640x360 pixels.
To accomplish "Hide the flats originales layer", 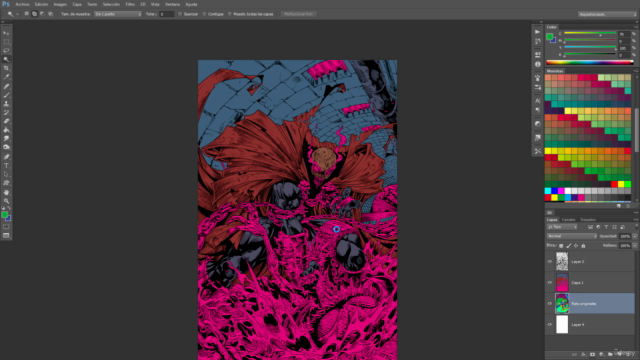I will [549, 304].
